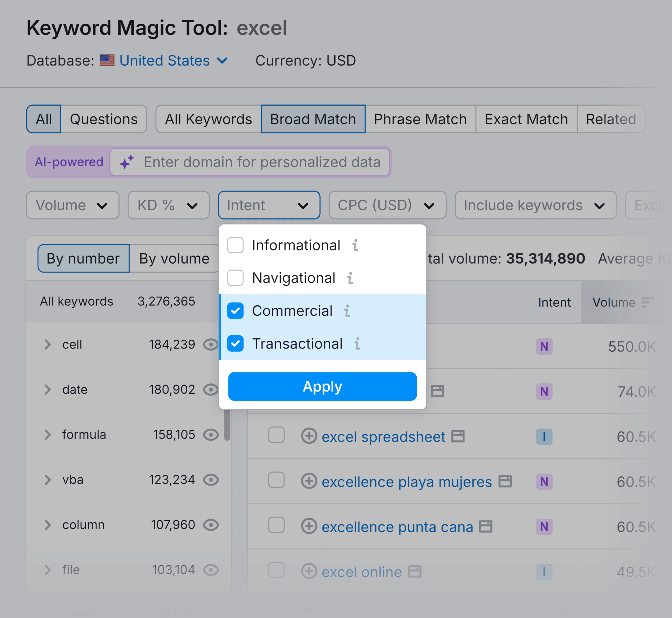This screenshot has width=672, height=618.
Task: Select the excel spreadsheet row checkbox
Action: [276, 435]
